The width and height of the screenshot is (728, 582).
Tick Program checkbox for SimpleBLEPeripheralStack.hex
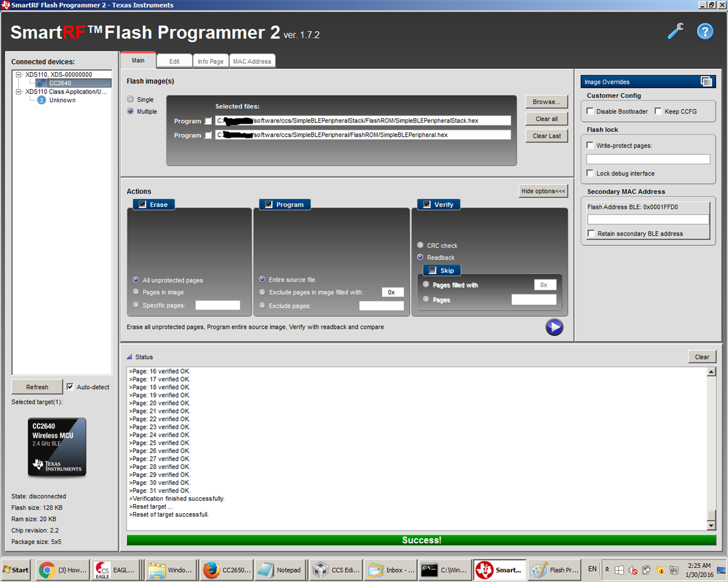208,121
